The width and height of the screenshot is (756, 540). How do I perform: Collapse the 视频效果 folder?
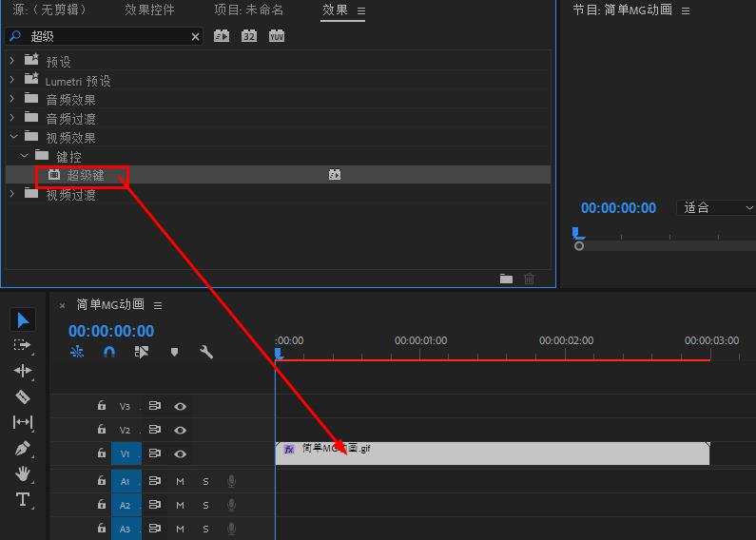point(12,137)
